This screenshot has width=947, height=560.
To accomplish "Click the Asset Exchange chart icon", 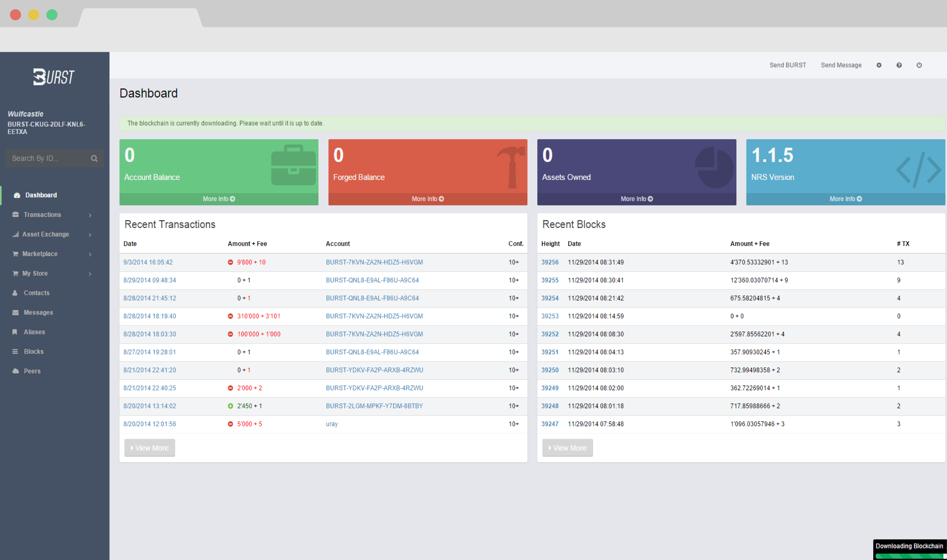I will (x=16, y=234).
